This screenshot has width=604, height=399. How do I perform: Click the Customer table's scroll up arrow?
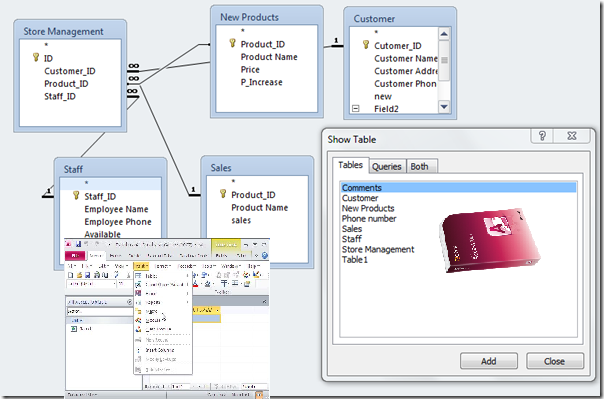click(x=444, y=34)
